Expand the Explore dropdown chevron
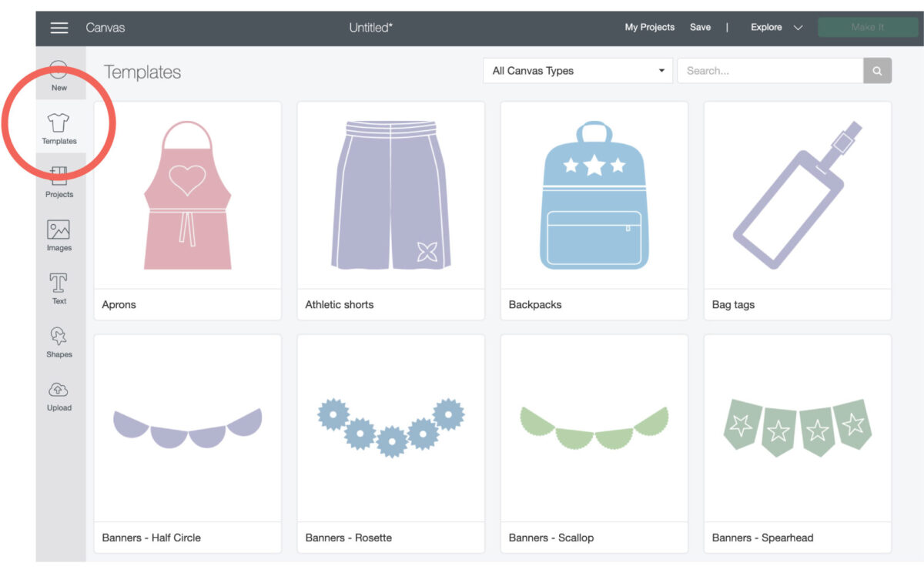Image resolution: width=924 pixels, height=573 pixels. tap(798, 28)
